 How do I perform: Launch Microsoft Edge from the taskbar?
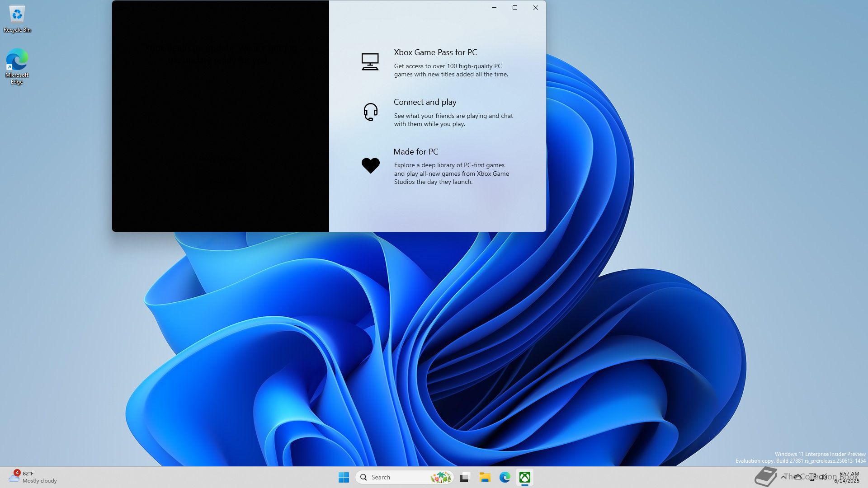coord(505,477)
